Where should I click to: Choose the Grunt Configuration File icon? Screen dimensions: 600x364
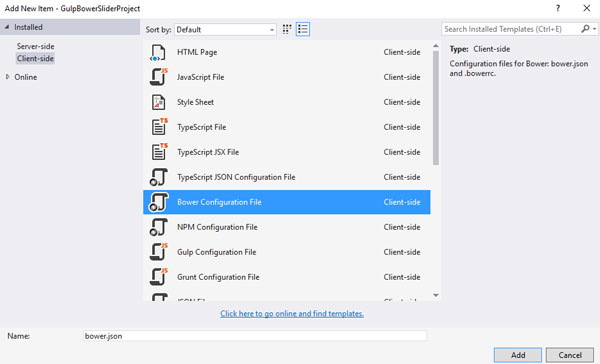point(158,277)
